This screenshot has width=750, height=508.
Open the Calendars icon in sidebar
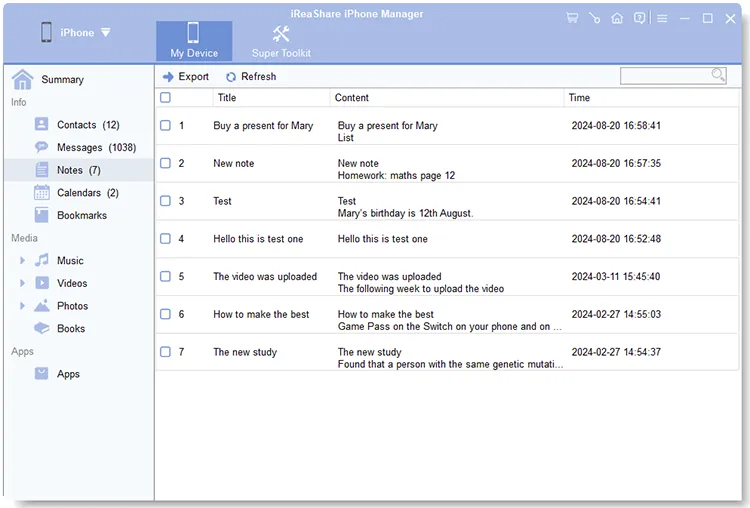pyautogui.click(x=42, y=193)
